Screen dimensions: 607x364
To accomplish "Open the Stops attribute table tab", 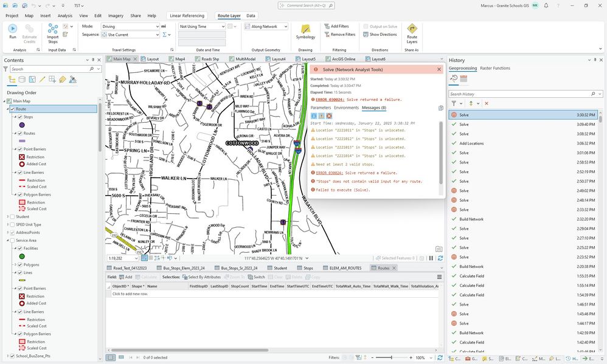I will [x=305, y=267].
